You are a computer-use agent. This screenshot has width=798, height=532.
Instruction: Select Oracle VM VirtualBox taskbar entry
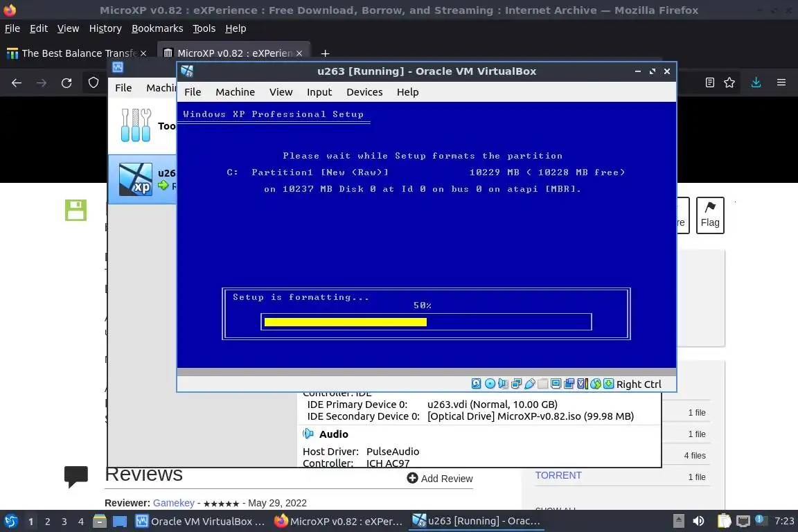(x=200, y=522)
